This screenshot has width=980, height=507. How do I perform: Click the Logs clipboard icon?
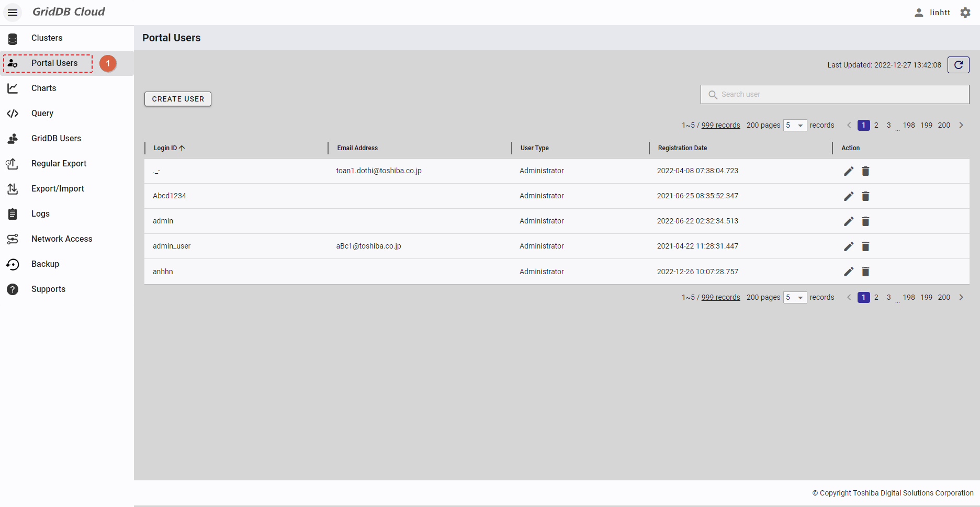click(13, 214)
